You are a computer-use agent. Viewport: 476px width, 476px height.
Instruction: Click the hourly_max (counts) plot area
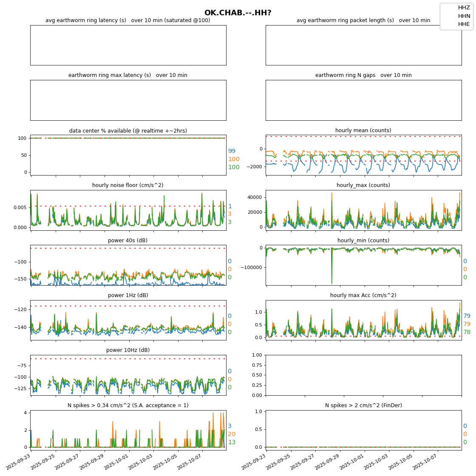[363, 210]
